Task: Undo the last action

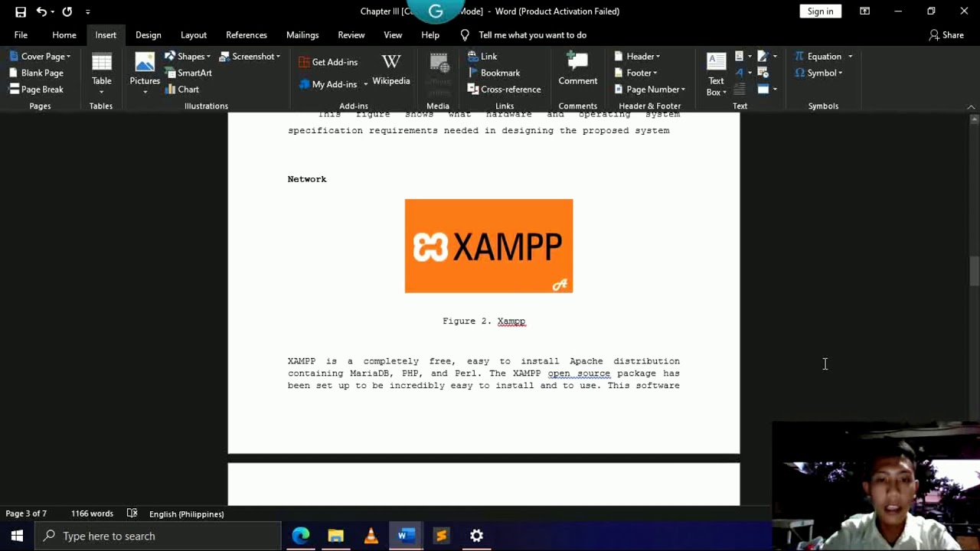Action: click(x=41, y=11)
